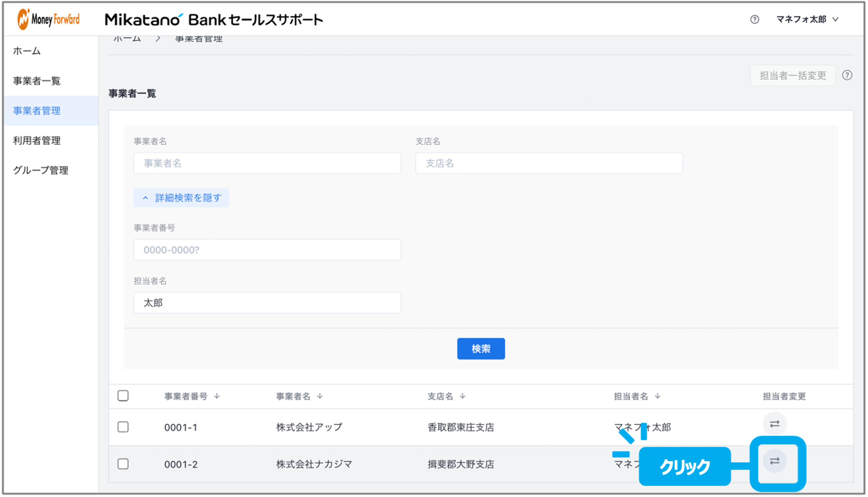
Task: Open グループ管理 in the sidebar
Action: coord(41,170)
